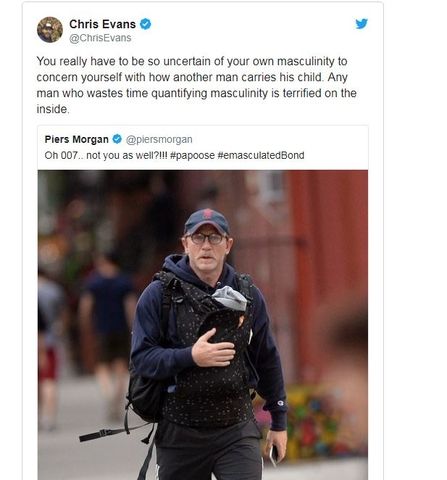Click the verified badge beside Chris Evans
447x480 pixels.
click(x=145, y=24)
